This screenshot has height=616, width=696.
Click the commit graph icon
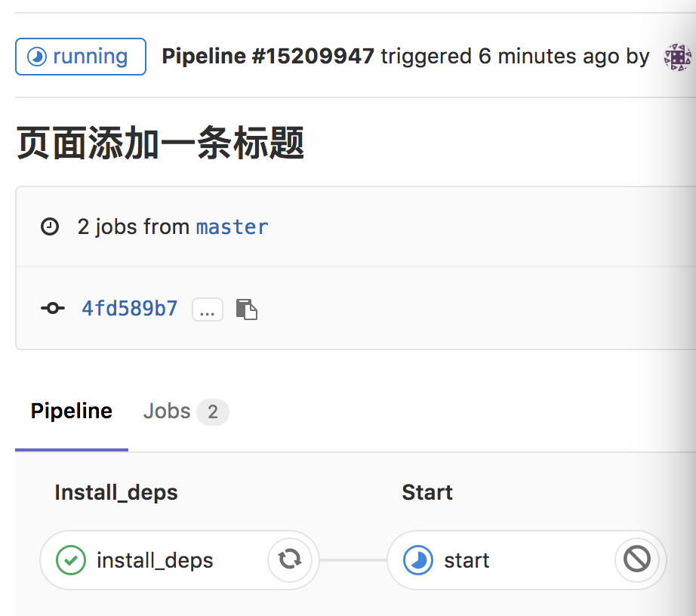(52, 309)
